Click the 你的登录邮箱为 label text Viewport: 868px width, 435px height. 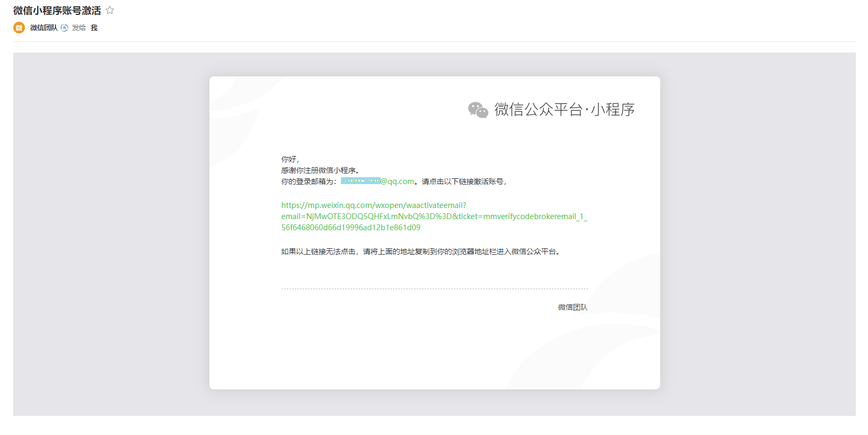pos(308,181)
